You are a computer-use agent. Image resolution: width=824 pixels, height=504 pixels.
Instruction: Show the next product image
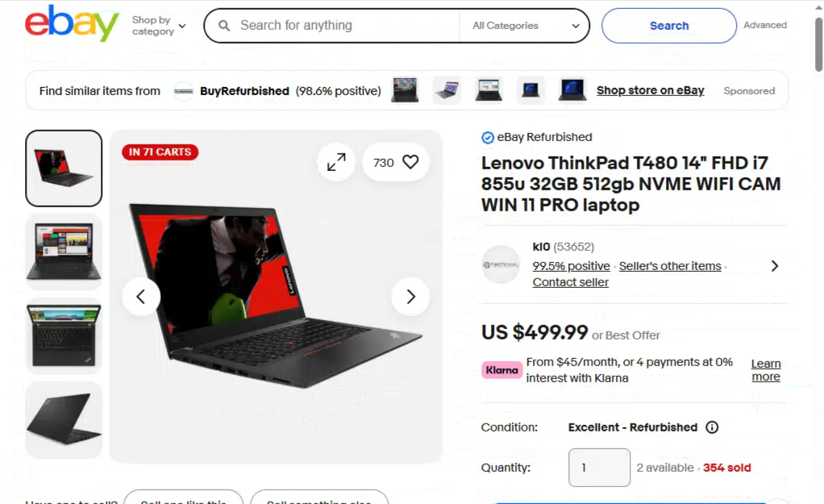coord(410,297)
